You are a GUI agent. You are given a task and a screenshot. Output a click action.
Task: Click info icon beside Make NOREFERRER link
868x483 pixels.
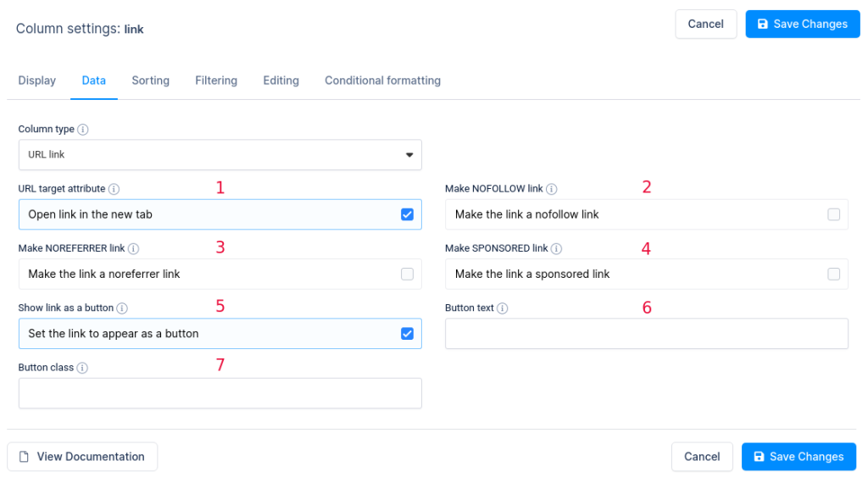pyautogui.click(x=133, y=248)
